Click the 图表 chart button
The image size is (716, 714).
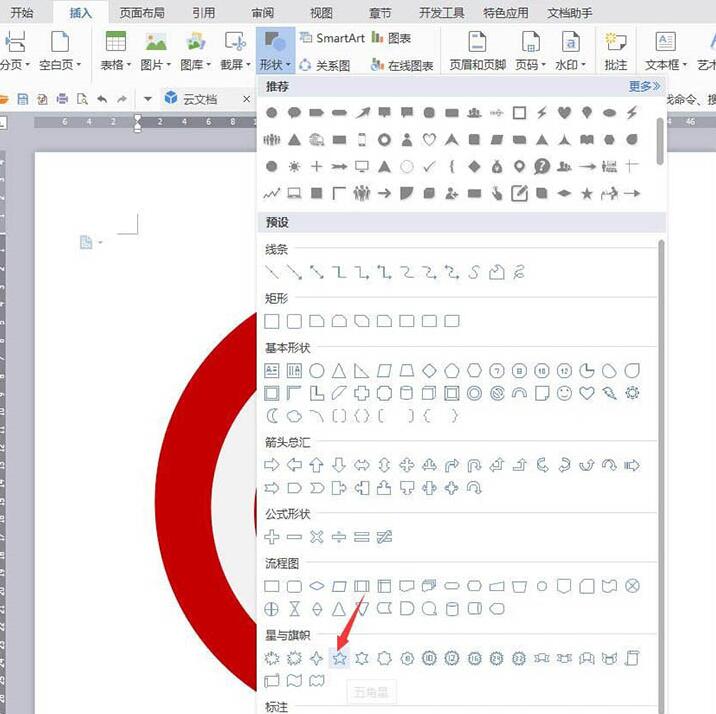pos(391,38)
